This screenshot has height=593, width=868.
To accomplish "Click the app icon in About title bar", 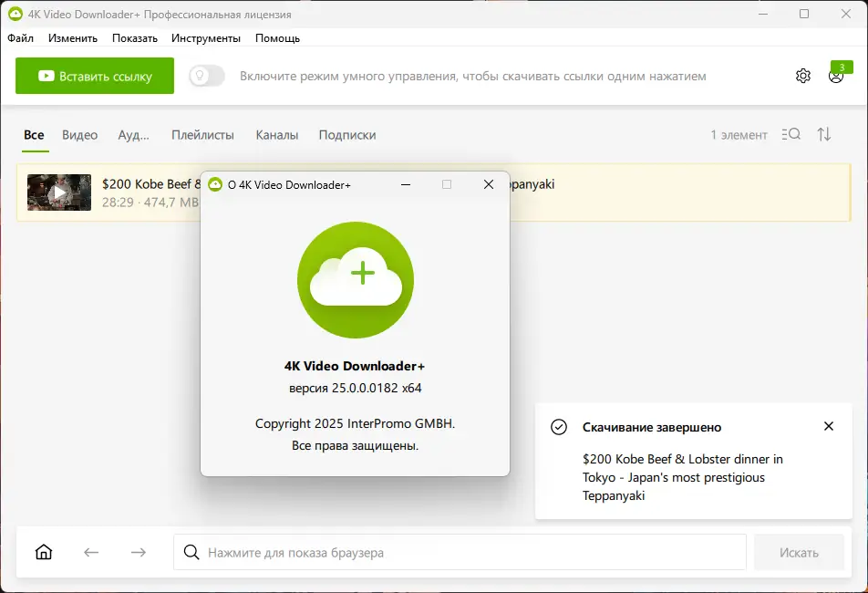I will click(x=215, y=184).
